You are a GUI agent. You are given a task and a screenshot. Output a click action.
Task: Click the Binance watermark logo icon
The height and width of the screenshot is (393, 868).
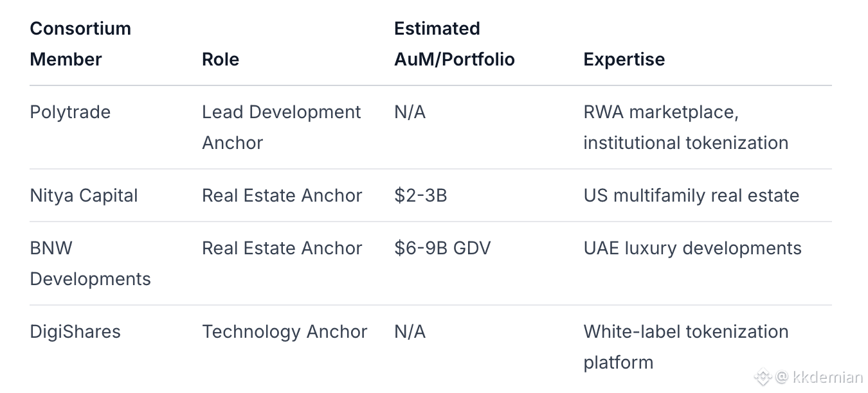[763, 376]
